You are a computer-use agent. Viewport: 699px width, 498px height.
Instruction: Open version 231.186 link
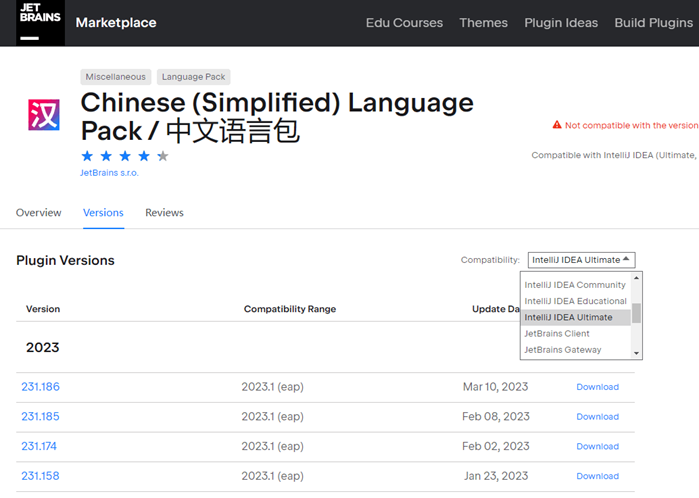coord(41,387)
